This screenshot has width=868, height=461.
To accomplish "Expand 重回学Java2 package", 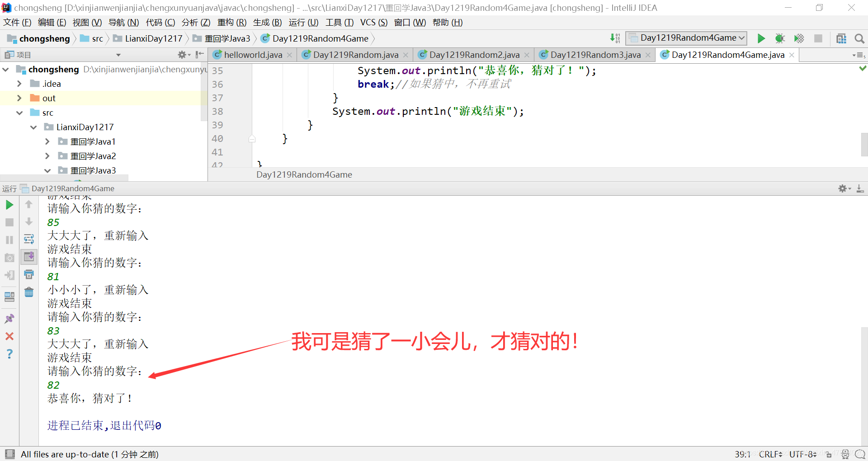I will (x=47, y=156).
